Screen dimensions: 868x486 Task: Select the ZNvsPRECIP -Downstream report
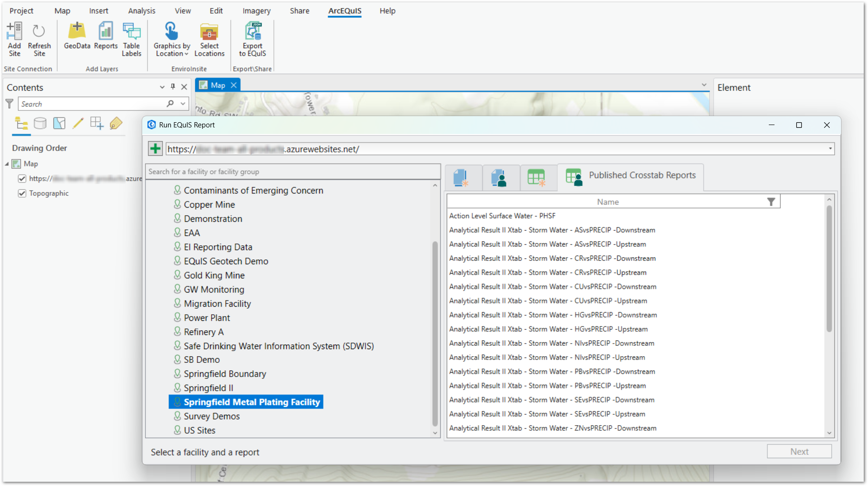pos(553,428)
